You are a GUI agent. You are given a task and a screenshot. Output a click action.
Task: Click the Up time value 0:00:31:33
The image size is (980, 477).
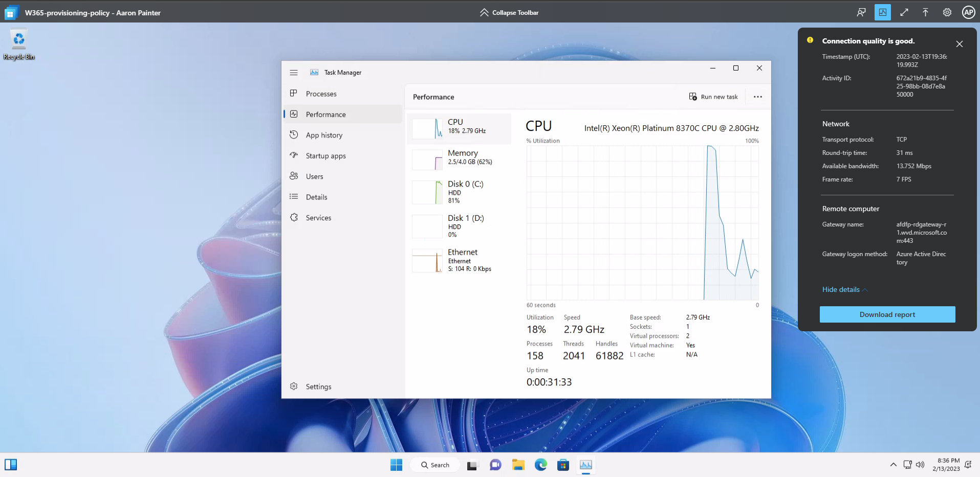[549, 382]
